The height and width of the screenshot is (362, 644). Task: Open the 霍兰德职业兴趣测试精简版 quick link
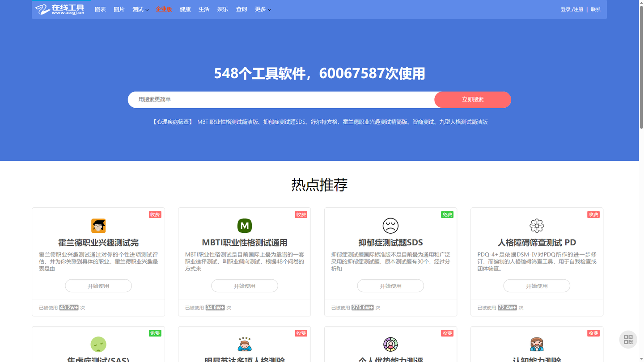click(375, 122)
